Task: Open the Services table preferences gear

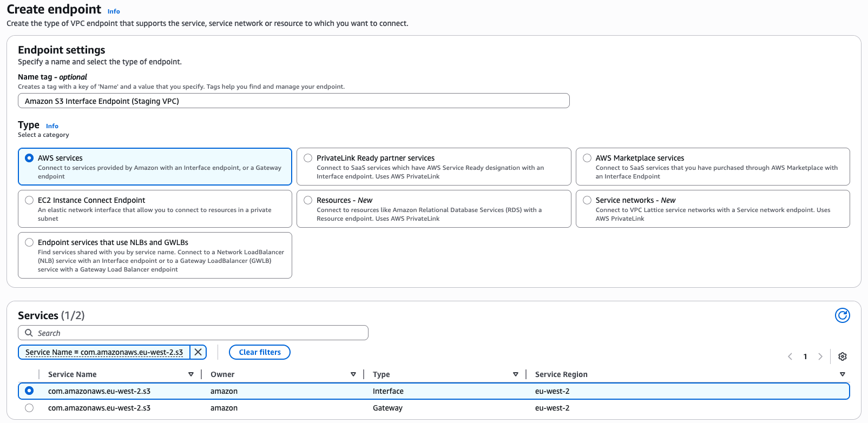Action: (842, 356)
